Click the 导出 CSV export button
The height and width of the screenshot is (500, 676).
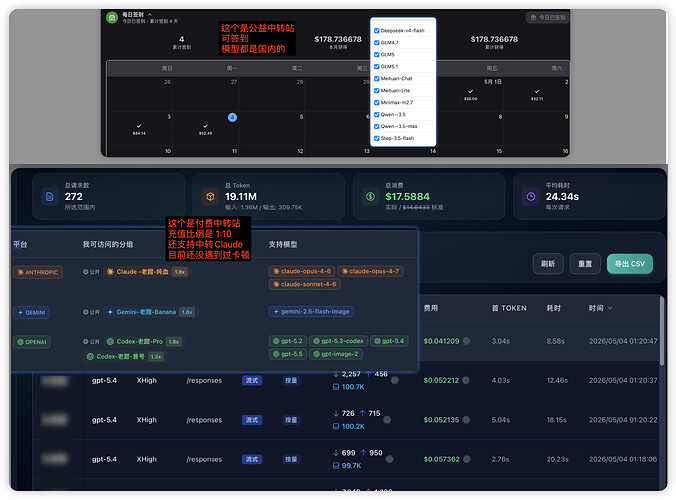pos(630,264)
